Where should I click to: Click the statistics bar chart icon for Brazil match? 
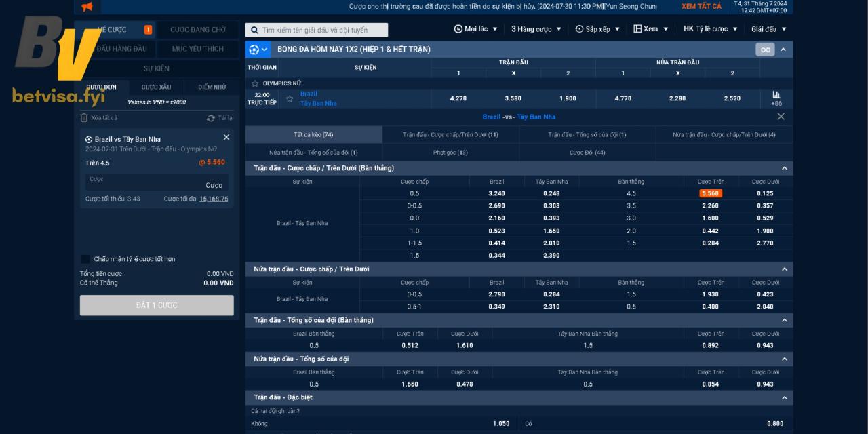pos(776,95)
